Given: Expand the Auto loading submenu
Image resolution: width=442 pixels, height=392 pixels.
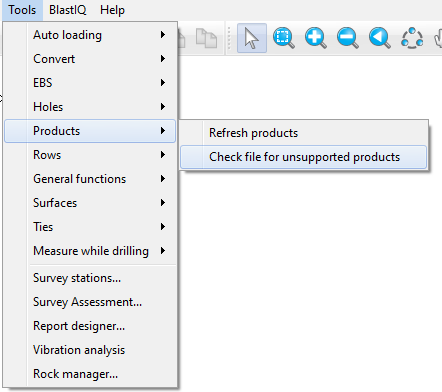Looking at the screenshot, I should (x=90, y=35).
